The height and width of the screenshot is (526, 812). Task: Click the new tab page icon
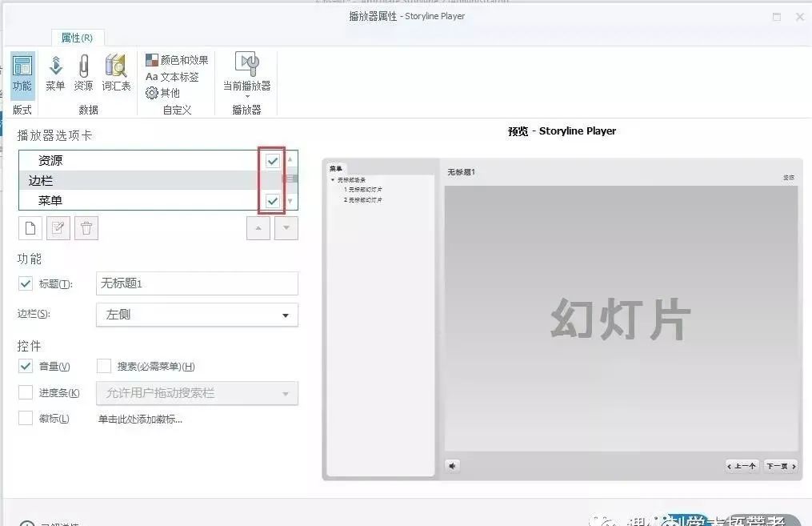coord(30,228)
